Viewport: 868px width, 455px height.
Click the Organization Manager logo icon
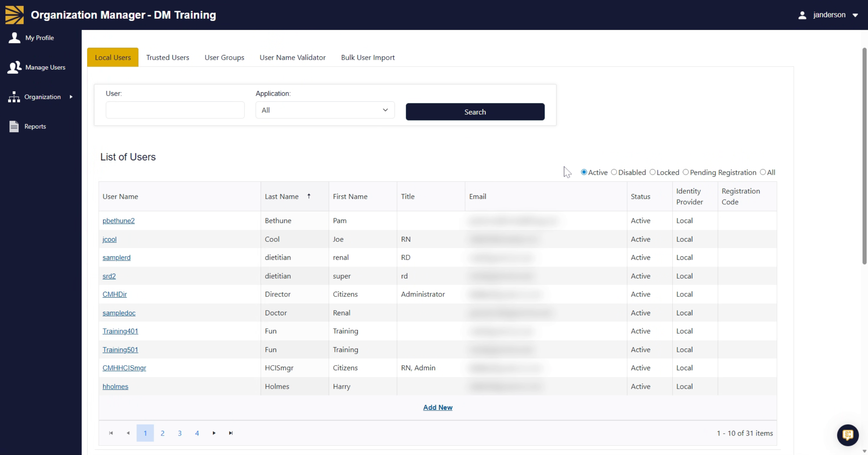pyautogui.click(x=14, y=15)
